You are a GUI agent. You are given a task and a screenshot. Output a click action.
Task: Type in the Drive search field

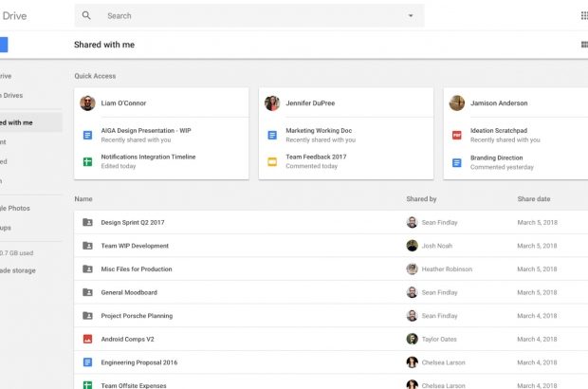point(247,16)
